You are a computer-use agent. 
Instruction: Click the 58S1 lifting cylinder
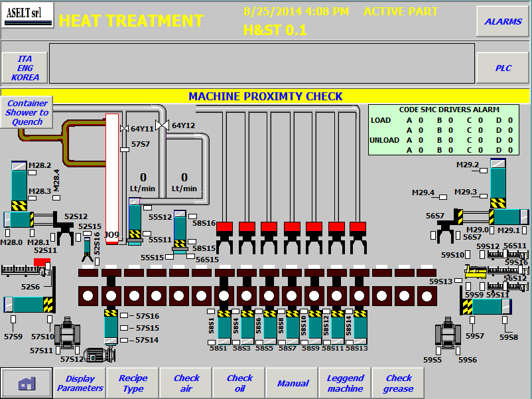(x=224, y=327)
